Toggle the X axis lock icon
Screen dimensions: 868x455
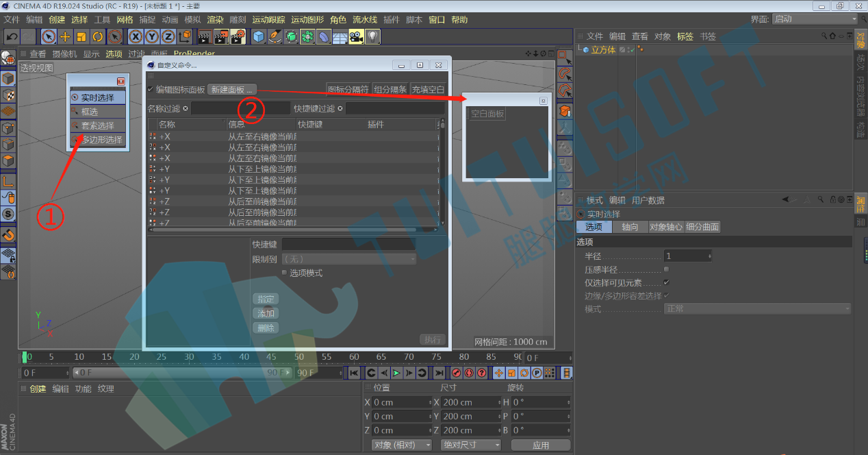136,36
